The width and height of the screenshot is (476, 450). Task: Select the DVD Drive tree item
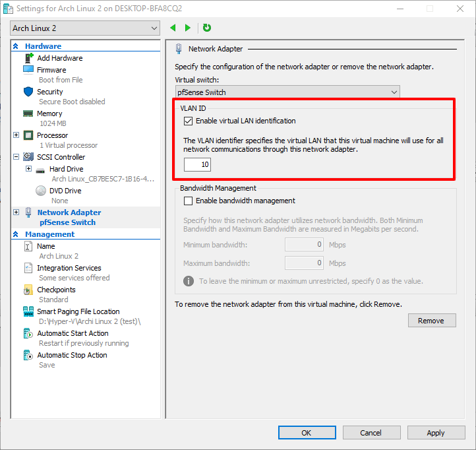click(65, 191)
